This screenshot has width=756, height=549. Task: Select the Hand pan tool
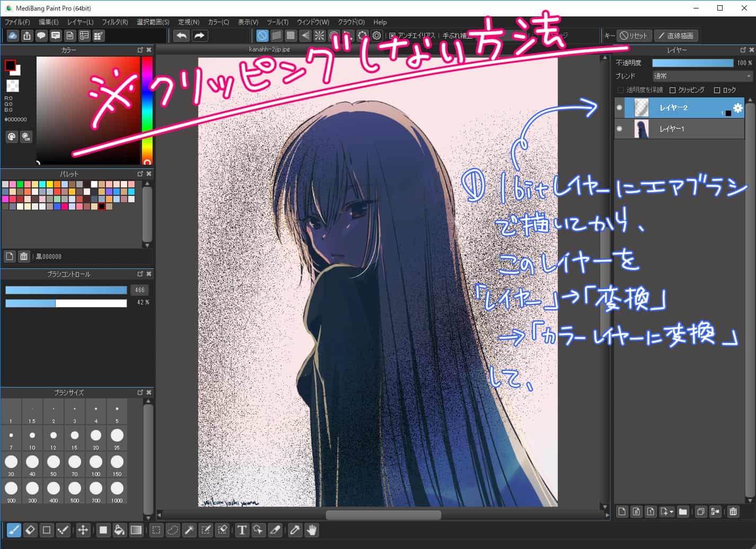[x=312, y=530]
